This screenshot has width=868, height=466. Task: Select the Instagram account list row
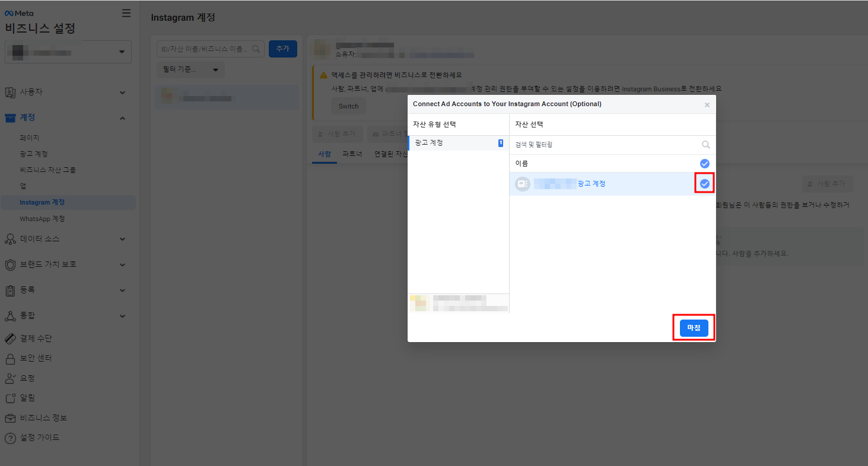pos(227,97)
